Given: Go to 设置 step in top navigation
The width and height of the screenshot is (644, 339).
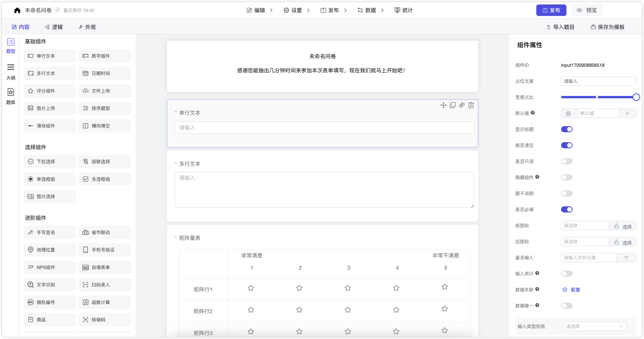Looking at the screenshot, I should click(293, 10).
